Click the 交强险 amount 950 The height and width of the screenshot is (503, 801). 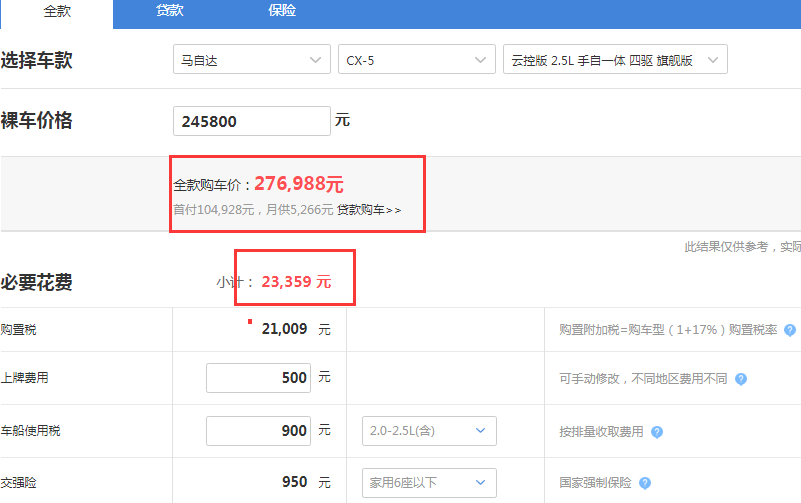pos(295,482)
